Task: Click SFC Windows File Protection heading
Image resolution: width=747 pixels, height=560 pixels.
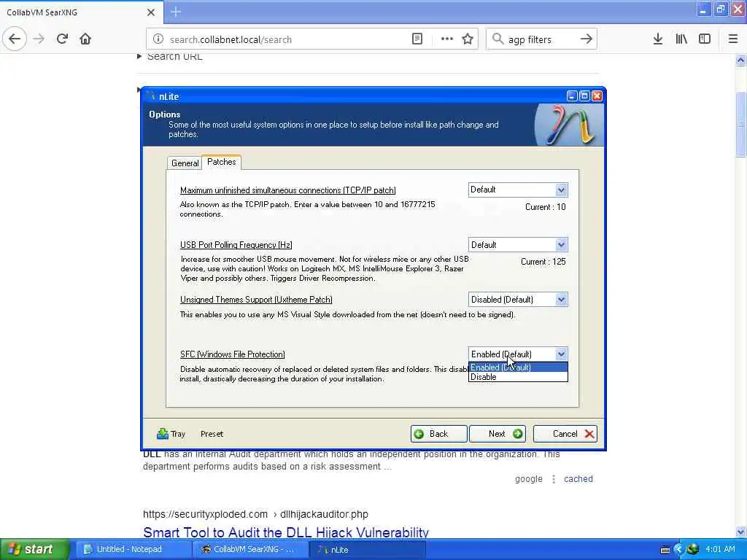Action: 233,354
